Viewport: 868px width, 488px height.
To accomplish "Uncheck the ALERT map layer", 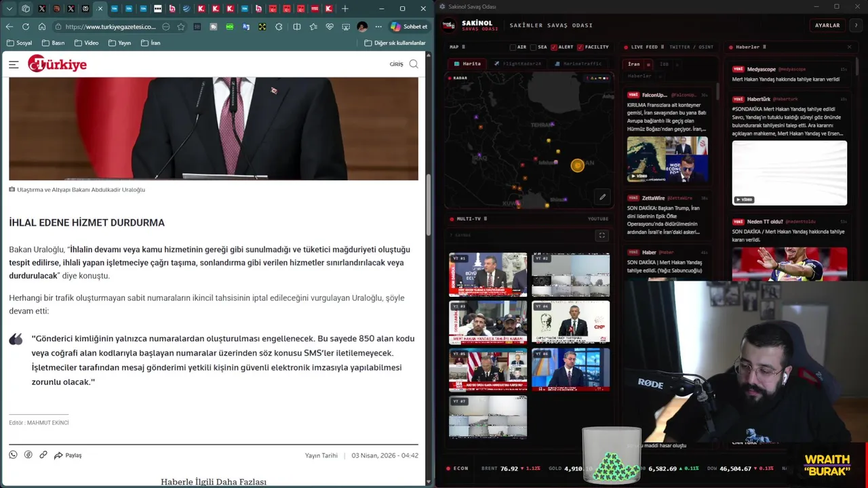I will pyautogui.click(x=554, y=47).
